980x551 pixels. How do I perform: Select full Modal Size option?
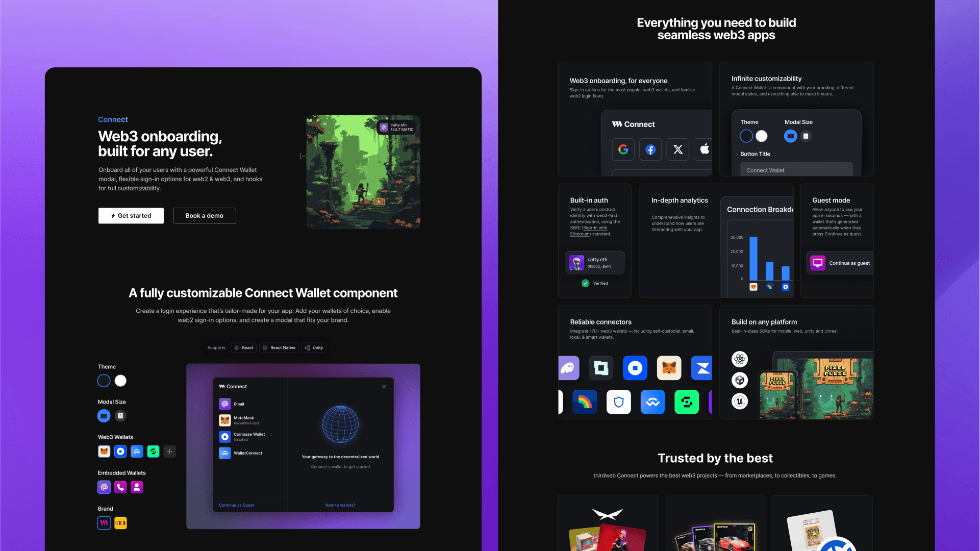(x=105, y=416)
